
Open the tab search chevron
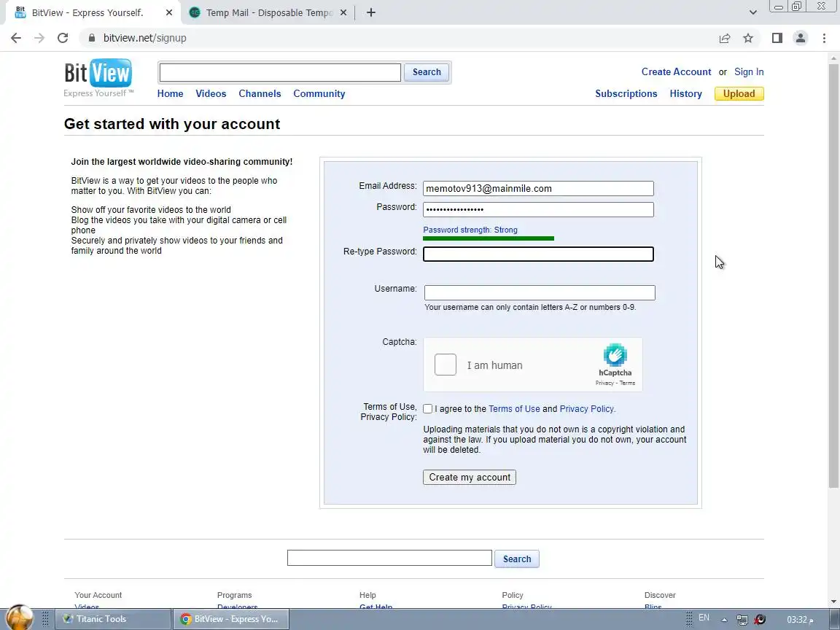point(752,12)
